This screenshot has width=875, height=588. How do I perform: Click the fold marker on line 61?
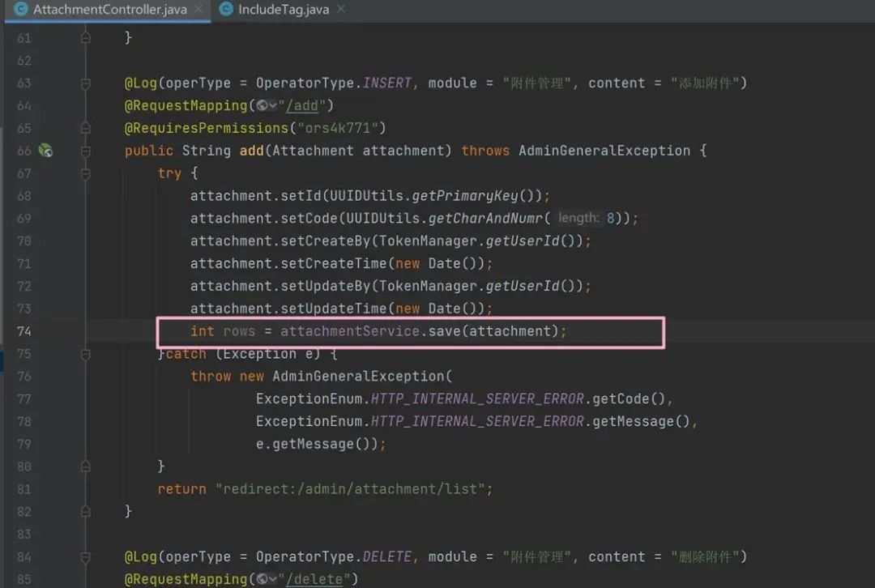(x=86, y=37)
